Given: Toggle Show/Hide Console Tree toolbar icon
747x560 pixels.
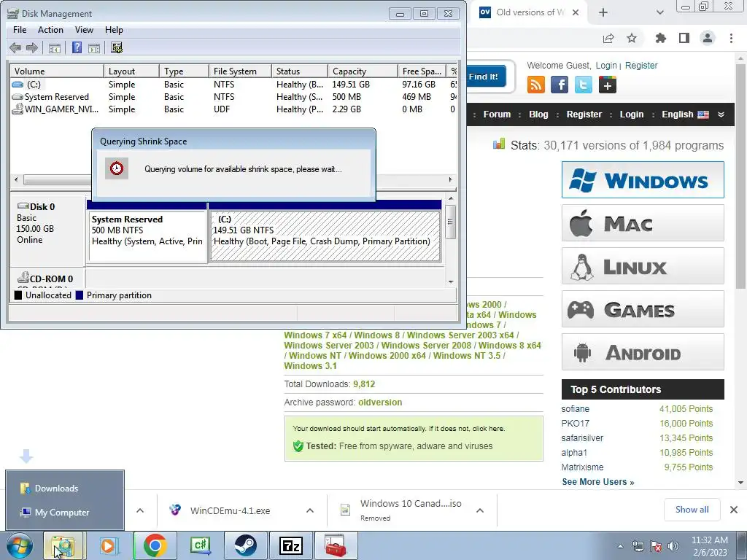Looking at the screenshot, I should click(x=54, y=47).
